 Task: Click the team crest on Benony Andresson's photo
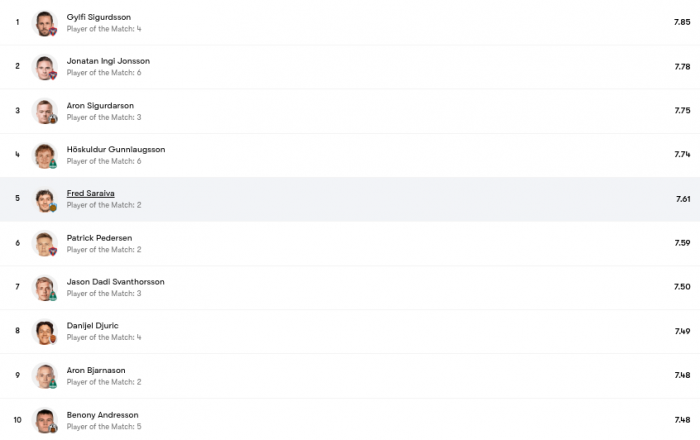53,428
